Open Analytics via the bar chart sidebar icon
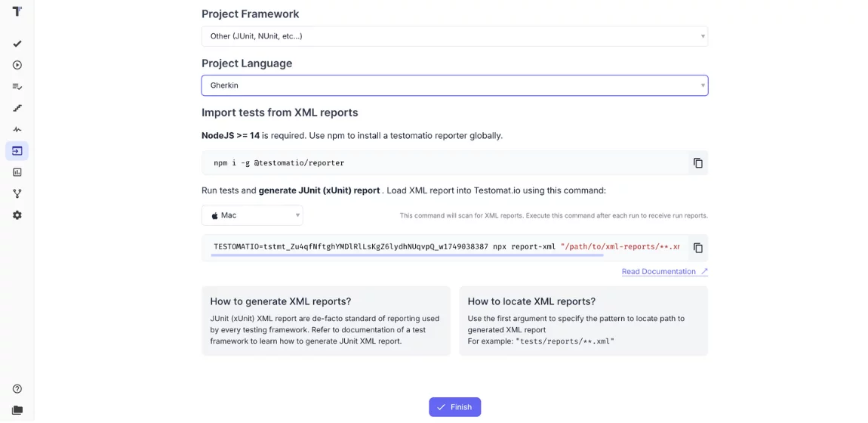This screenshot has width=868, height=423. coord(17,172)
